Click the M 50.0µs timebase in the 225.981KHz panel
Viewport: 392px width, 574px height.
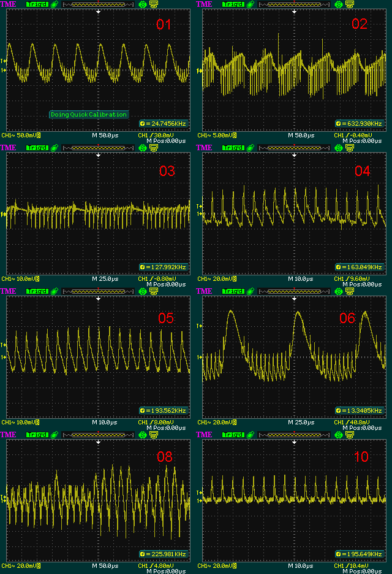pyautogui.click(x=105, y=566)
